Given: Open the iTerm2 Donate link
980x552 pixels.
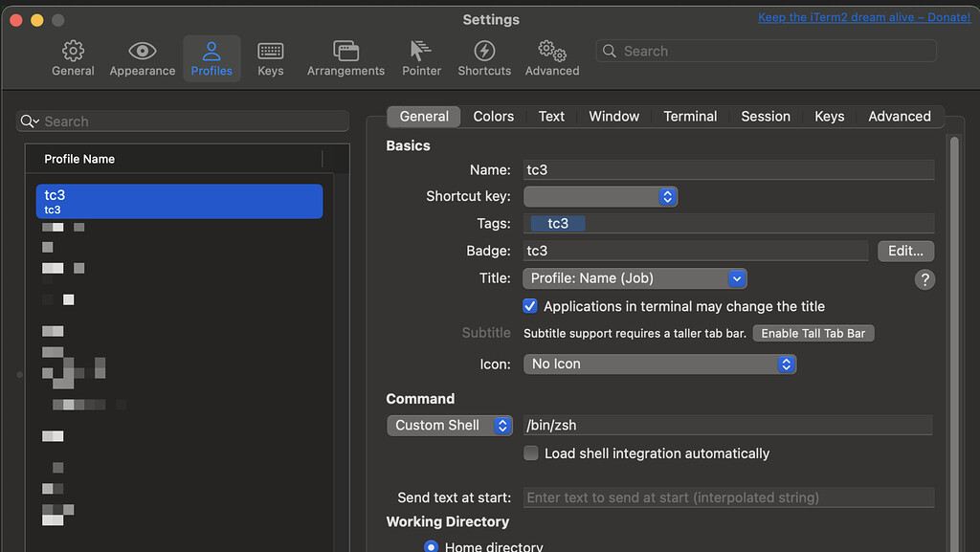Looking at the screenshot, I should pyautogui.click(x=864, y=17).
